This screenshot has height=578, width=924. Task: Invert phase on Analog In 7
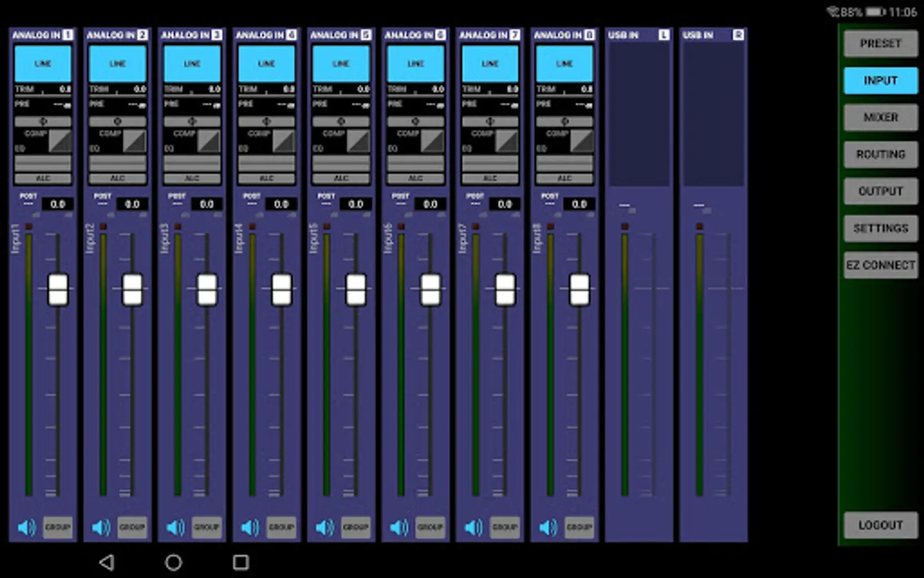click(490, 121)
